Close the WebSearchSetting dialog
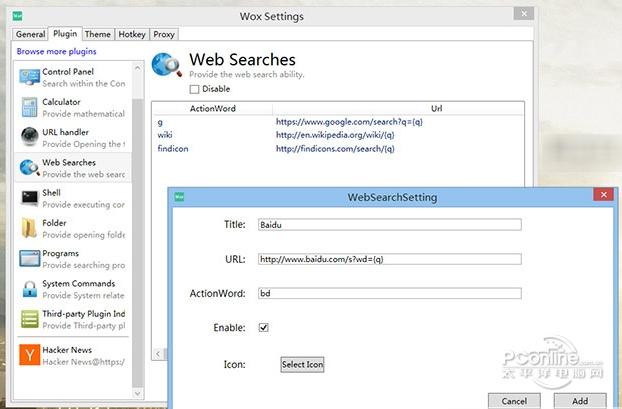Image resolution: width=622 pixels, height=409 pixels. tap(603, 194)
